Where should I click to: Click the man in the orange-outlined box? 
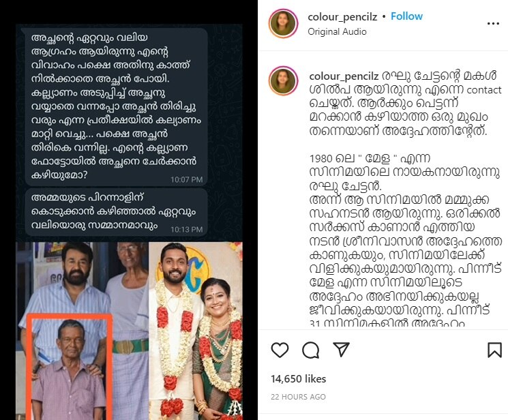[70, 367]
